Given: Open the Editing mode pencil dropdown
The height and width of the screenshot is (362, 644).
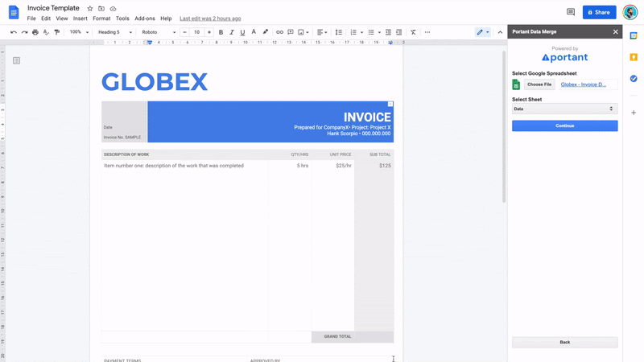Looking at the screenshot, I should click(x=482, y=32).
